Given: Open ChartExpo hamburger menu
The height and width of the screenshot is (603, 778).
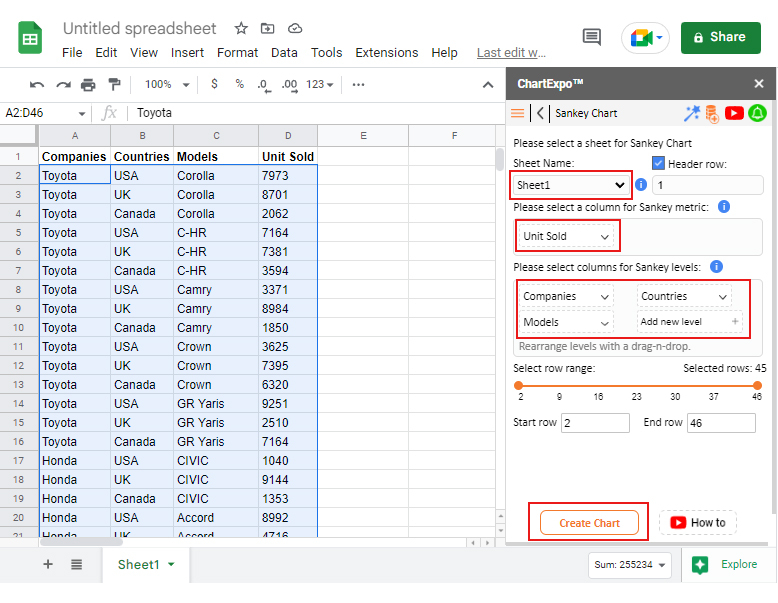Looking at the screenshot, I should click(518, 113).
